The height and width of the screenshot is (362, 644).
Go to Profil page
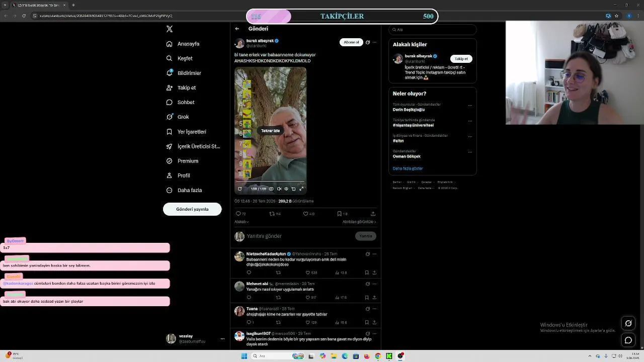pos(178,175)
